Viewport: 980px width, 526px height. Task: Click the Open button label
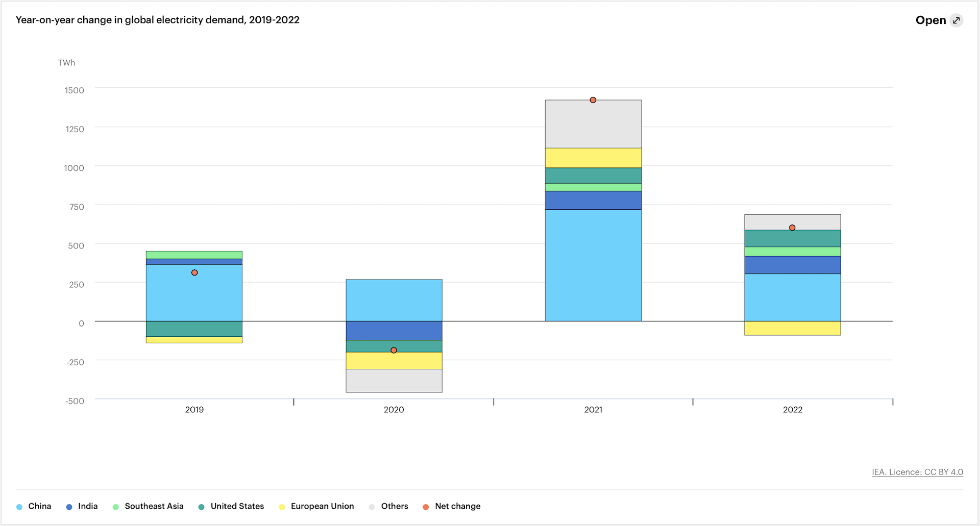930,20
